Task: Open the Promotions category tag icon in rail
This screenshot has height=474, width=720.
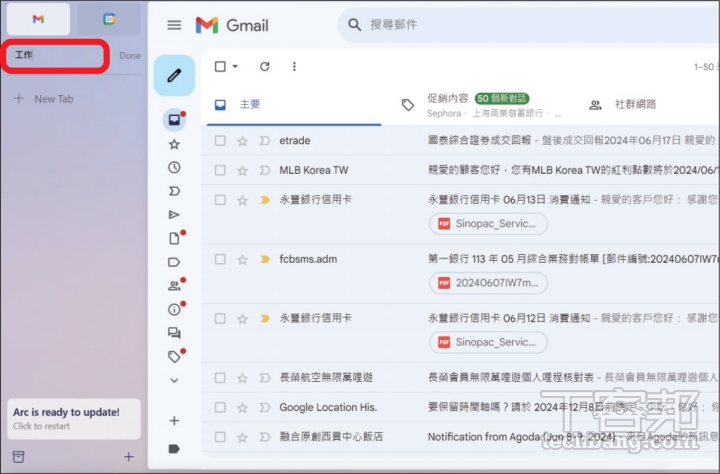Action: point(174,356)
